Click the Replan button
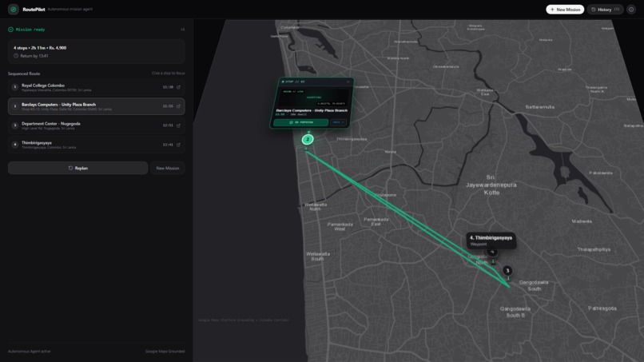Screen dimensions: 644x362 (x=78, y=168)
